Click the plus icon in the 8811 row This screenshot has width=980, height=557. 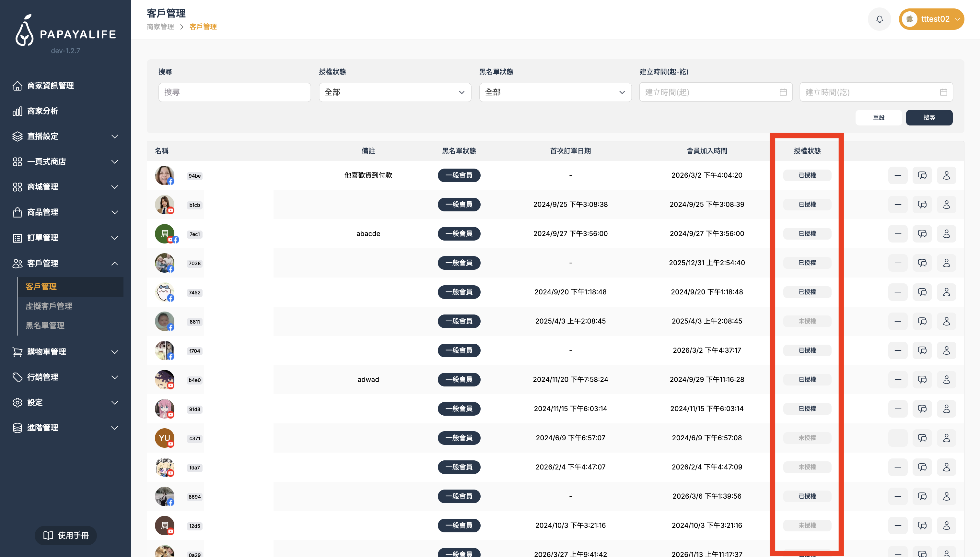point(898,321)
